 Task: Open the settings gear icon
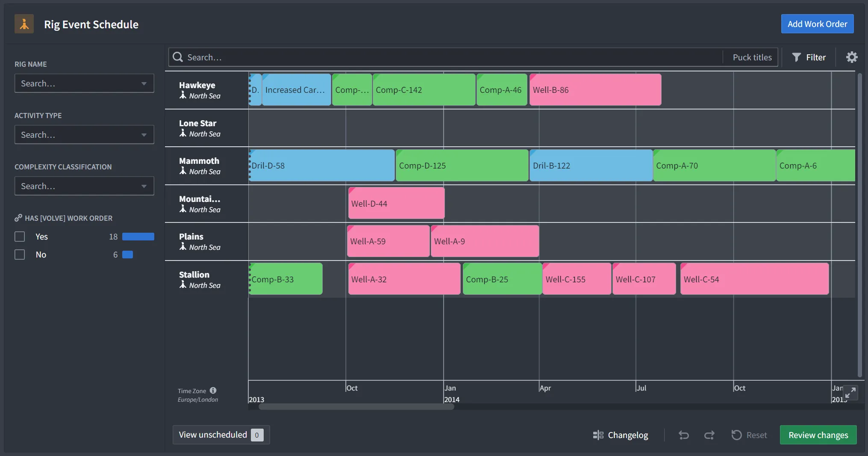852,57
